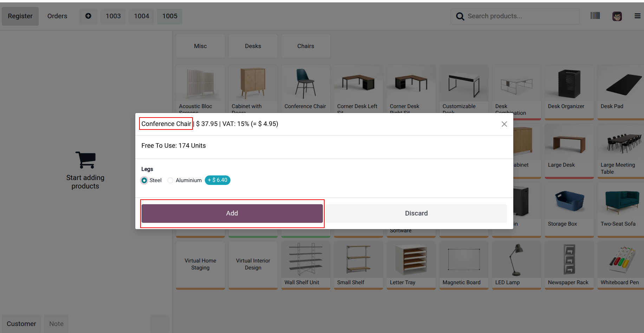This screenshot has height=333, width=644.
Task: Add Conference Chair to order
Action: 232,213
